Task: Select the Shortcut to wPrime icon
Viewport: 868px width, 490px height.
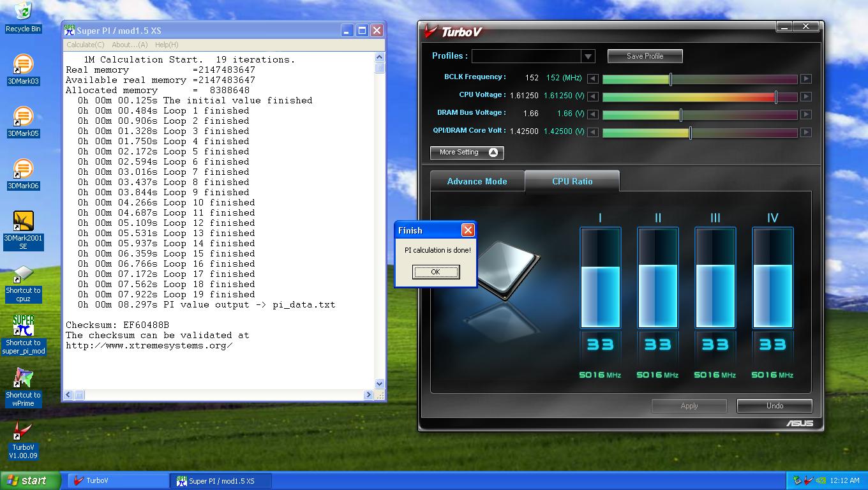Action: click(x=23, y=388)
